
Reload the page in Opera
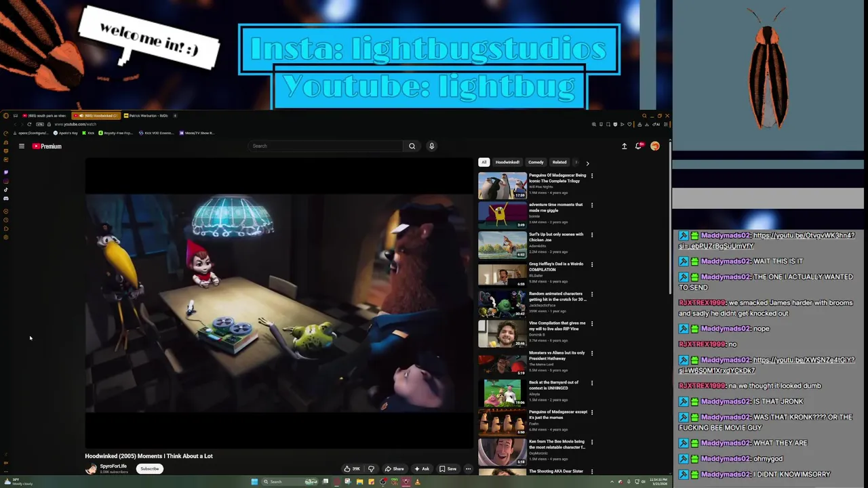point(29,124)
